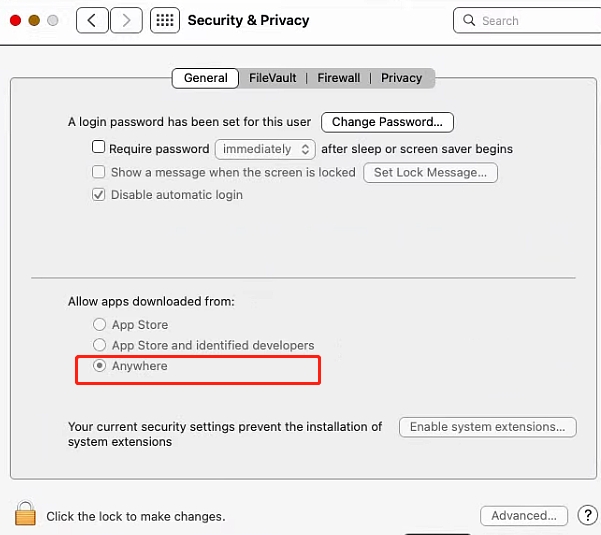Choose App Store and identified developers

click(99, 345)
